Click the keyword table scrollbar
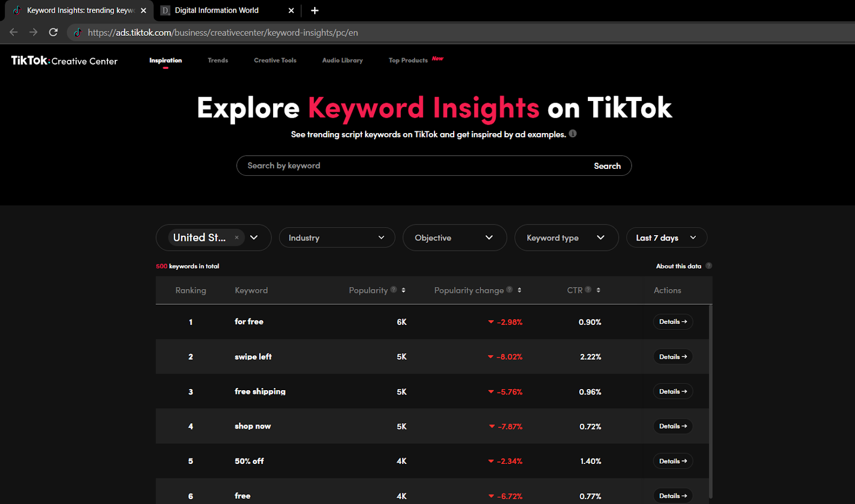 (x=710, y=401)
